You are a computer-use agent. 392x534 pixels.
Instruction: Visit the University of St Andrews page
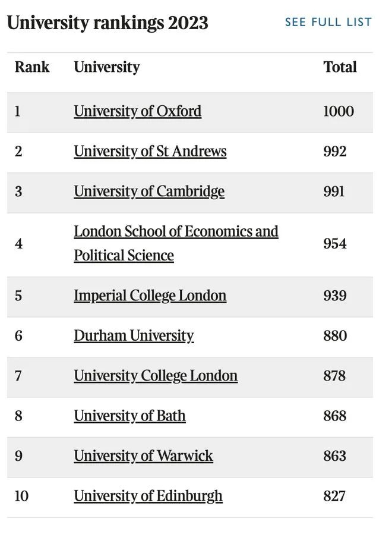150,151
